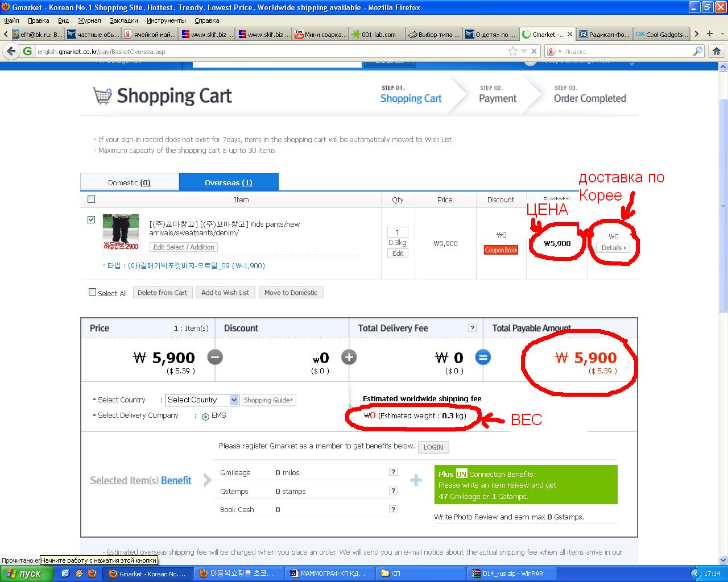728x582 pixels.
Task: Click the Yandex search box
Action: click(626, 51)
